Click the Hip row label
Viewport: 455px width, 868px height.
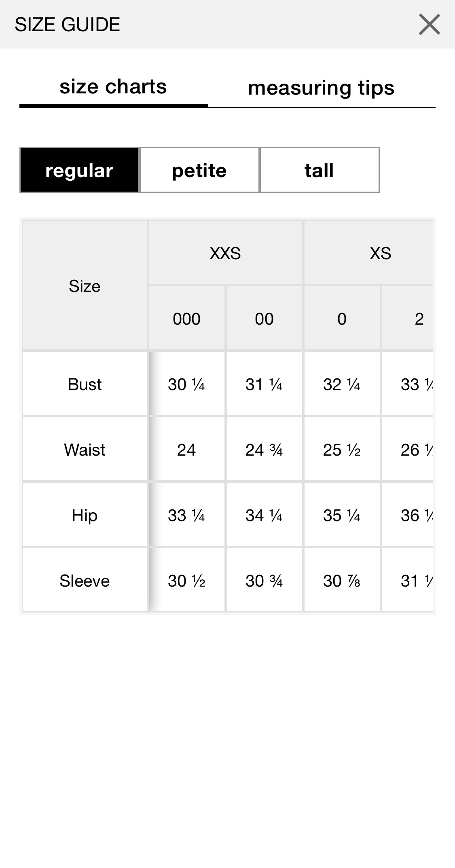tap(85, 515)
